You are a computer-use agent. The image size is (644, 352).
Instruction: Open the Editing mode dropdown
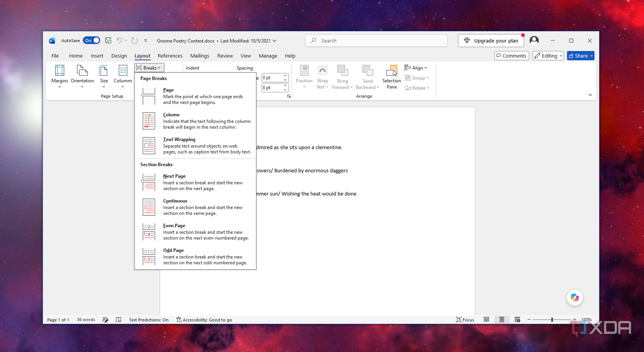pyautogui.click(x=548, y=56)
